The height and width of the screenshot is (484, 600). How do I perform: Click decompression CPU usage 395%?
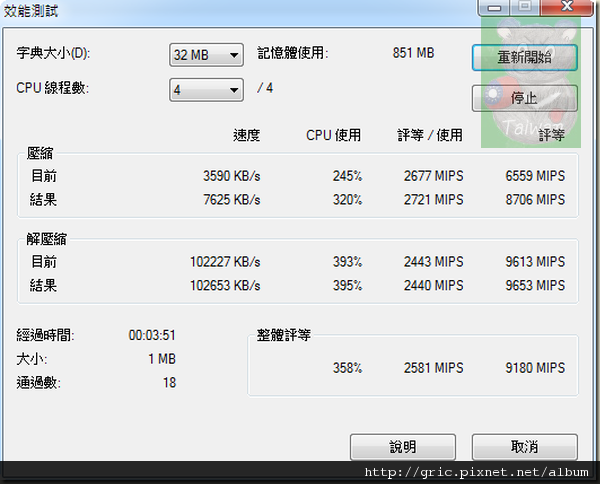pos(347,285)
